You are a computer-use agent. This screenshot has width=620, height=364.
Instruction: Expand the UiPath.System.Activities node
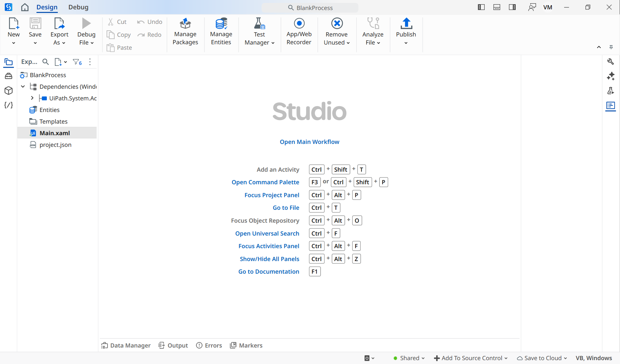(x=32, y=98)
